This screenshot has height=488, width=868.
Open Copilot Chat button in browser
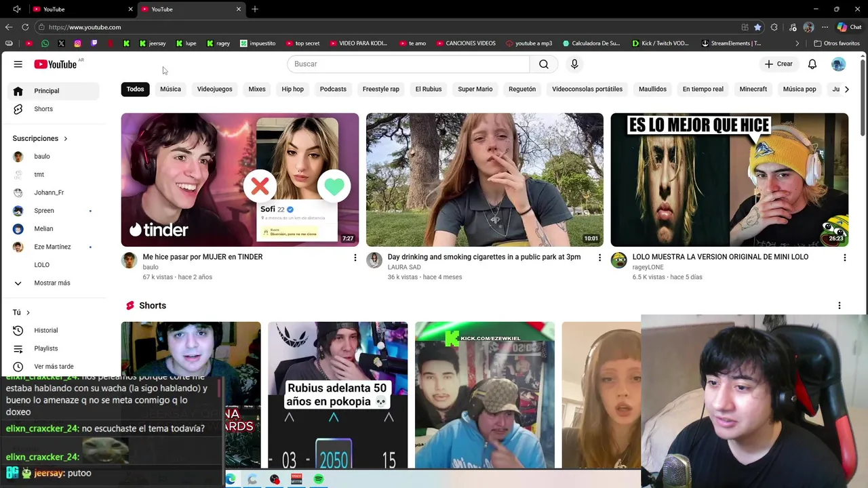tap(848, 27)
